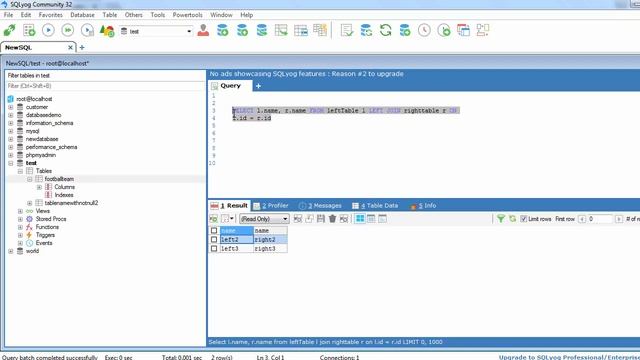
Task: Collapse the footballteam table node
Action: pyautogui.click(x=30, y=179)
